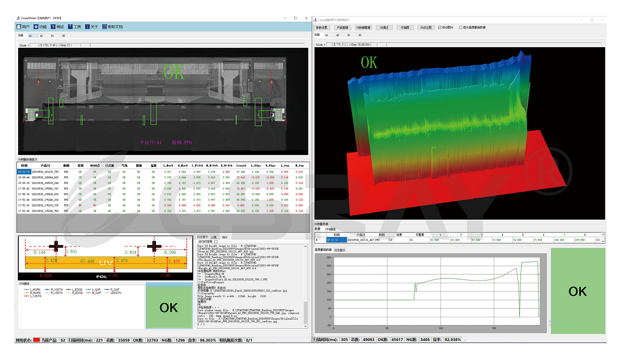Open the 功能 (Function) toolbar icon
The width and height of the screenshot is (644, 358).
36,26
